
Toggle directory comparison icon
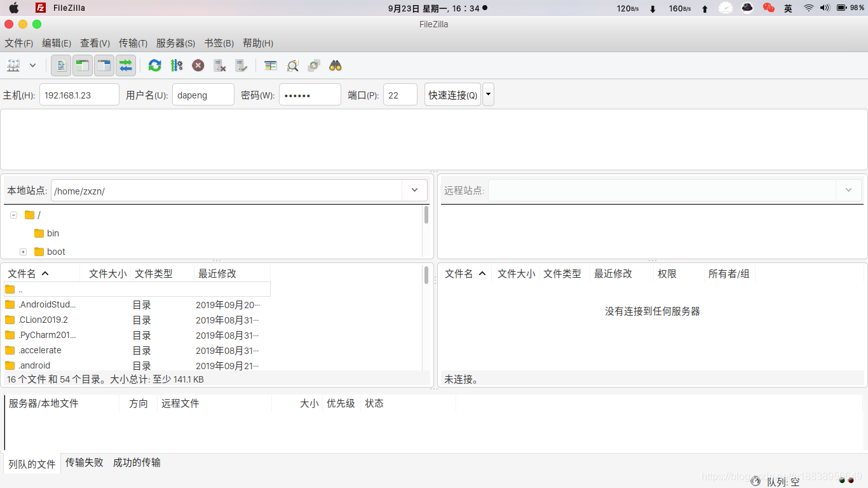[292, 65]
